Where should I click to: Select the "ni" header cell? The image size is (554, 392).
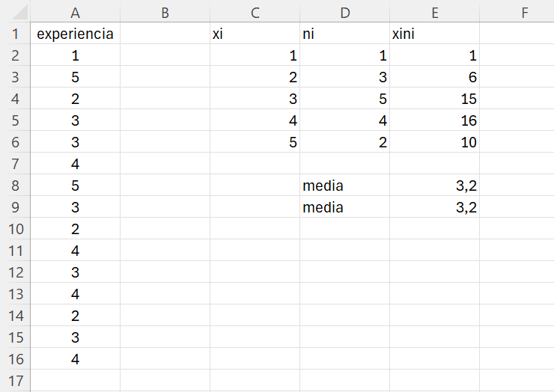(344, 34)
